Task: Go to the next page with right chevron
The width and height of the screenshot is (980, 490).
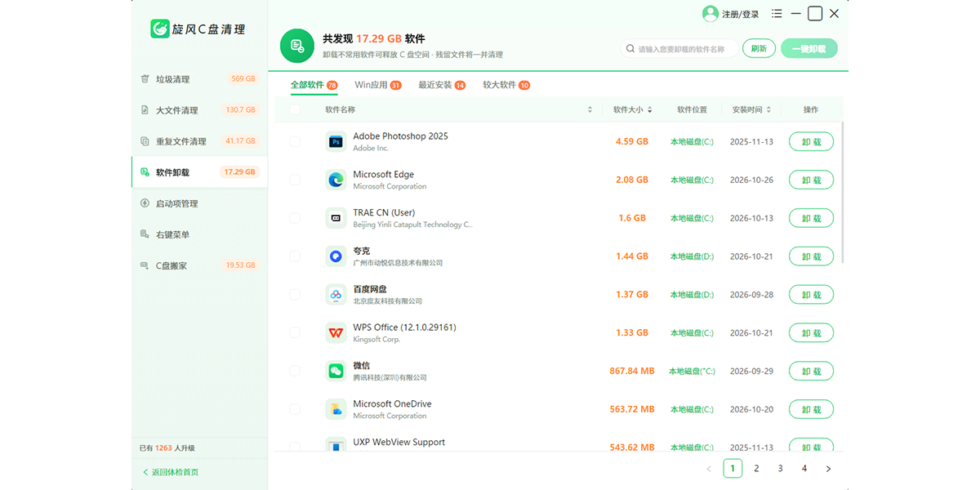Action: coord(828,469)
